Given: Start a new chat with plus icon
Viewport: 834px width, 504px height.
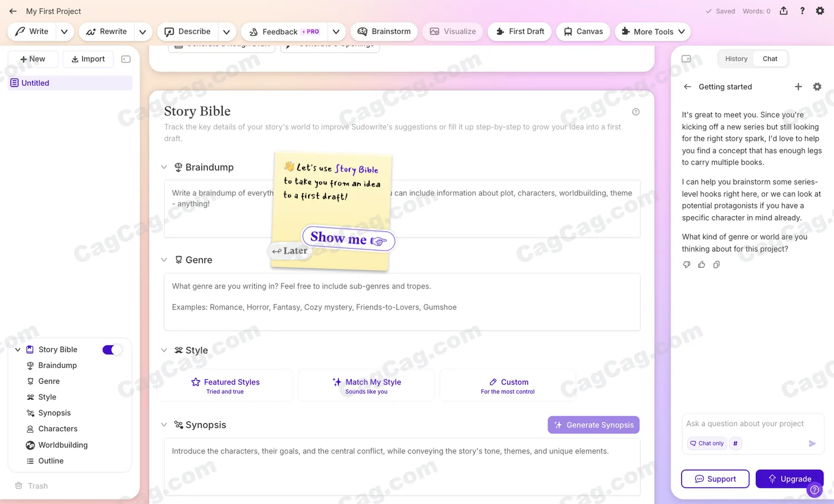Looking at the screenshot, I should pyautogui.click(x=798, y=87).
